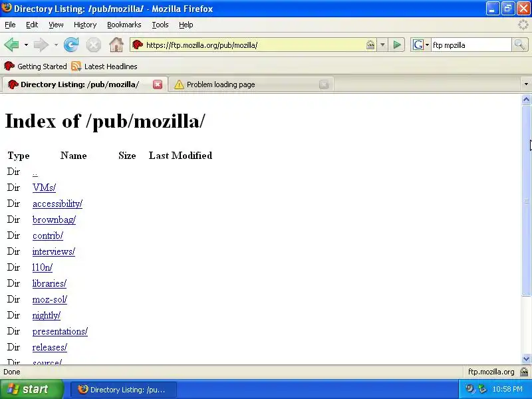Open the brownbag/ directory link
This screenshot has height=399, width=532.
point(54,219)
